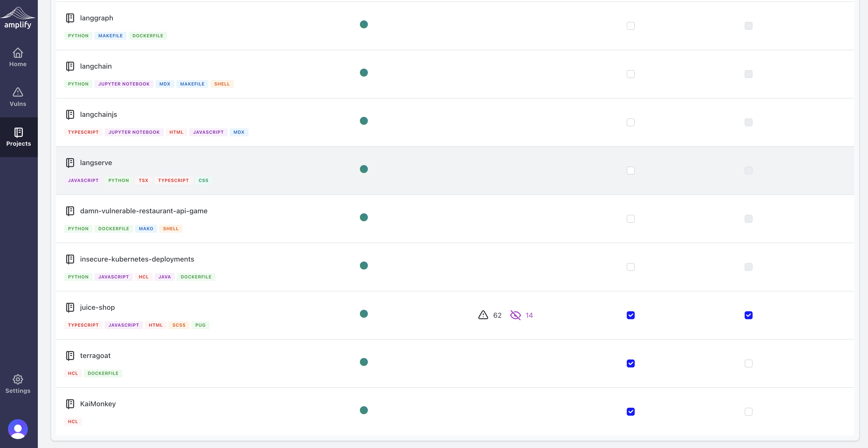
Task: Click the juice-shop hidden findings eye icon
Action: 515,315
